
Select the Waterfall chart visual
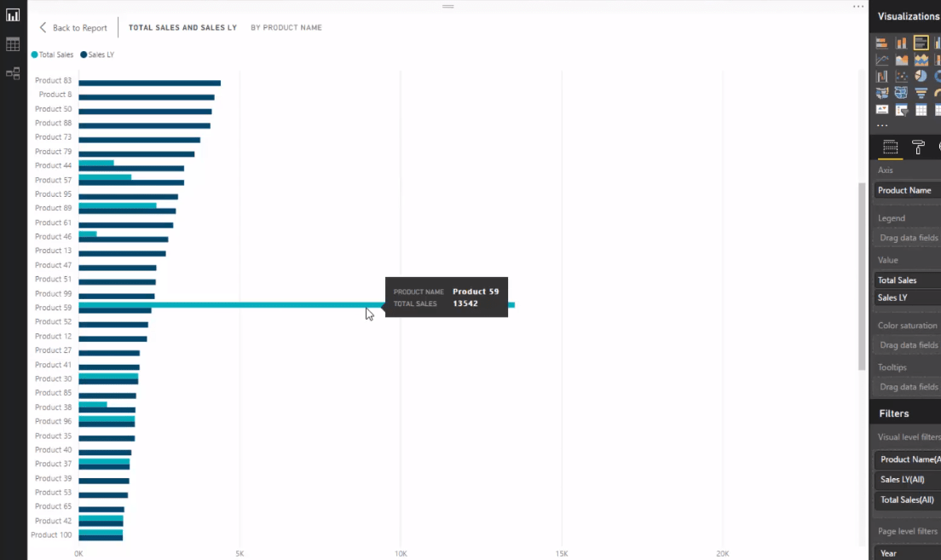881,76
